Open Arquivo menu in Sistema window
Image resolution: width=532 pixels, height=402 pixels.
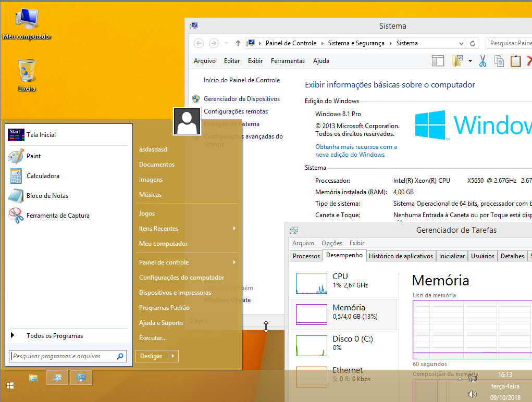(205, 61)
